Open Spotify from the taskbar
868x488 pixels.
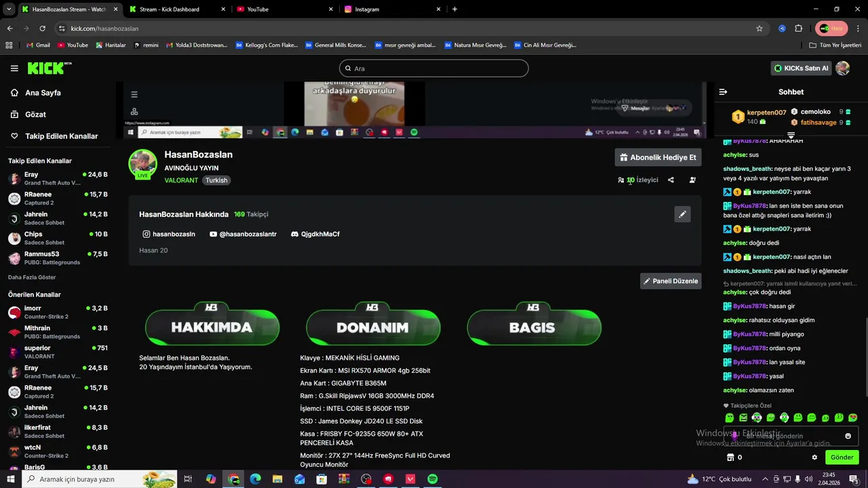pyautogui.click(x=433, y=479)
